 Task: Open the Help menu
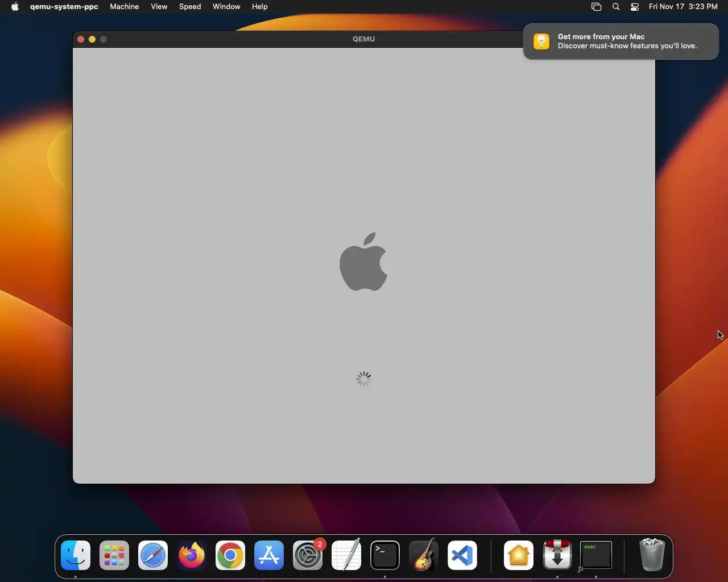pyautogui.click(x=260, y=7)
